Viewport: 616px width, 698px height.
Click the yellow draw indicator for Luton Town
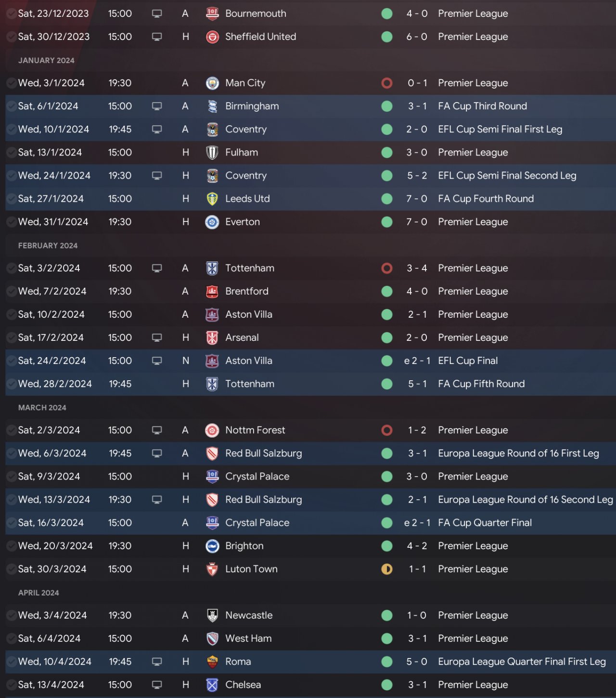point(387,569)
